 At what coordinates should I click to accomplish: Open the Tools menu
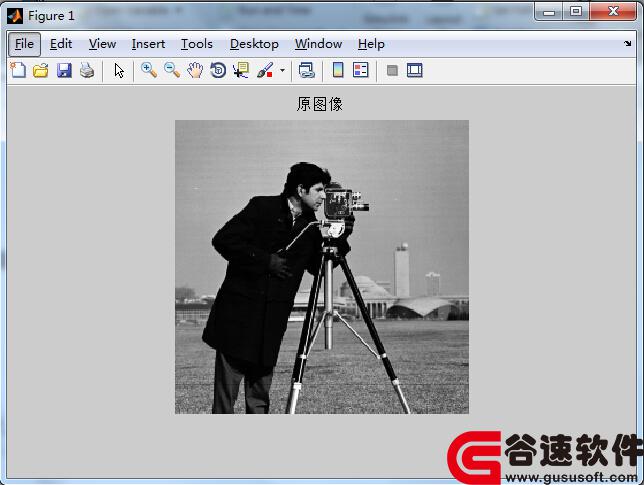pyautogui.click(x=197, y=44)
